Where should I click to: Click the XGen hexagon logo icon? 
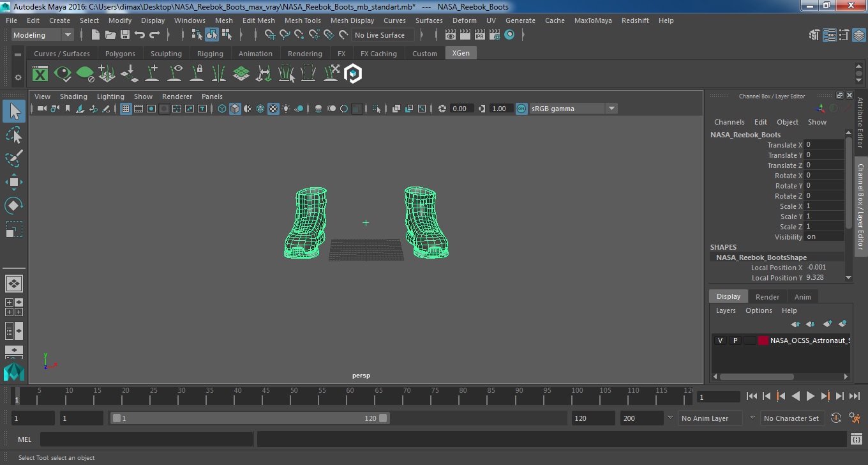coord(353,74)
